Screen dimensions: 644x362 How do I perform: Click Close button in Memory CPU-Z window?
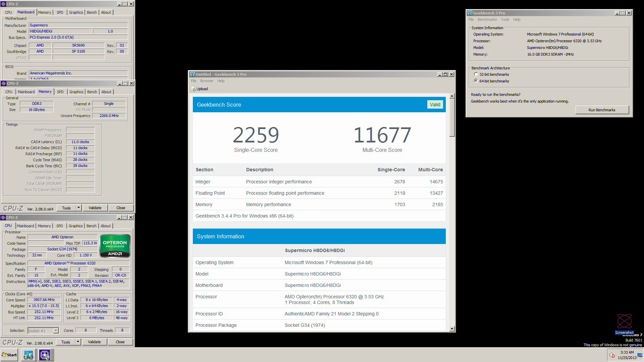[121, 208]
